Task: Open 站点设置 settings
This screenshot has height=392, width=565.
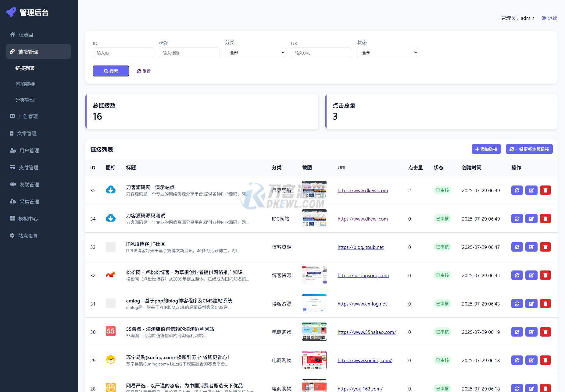Action: click(27, 235)
